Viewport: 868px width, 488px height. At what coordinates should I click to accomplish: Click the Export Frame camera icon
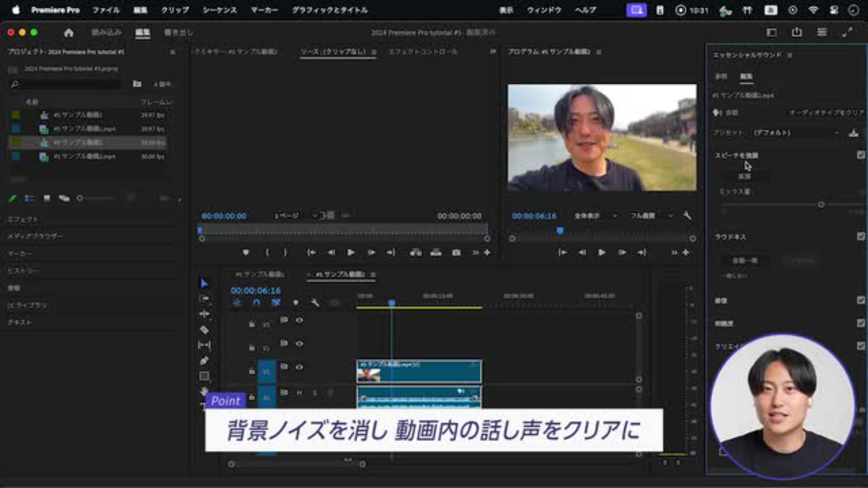pyautogui.click(x=456, y=253)
